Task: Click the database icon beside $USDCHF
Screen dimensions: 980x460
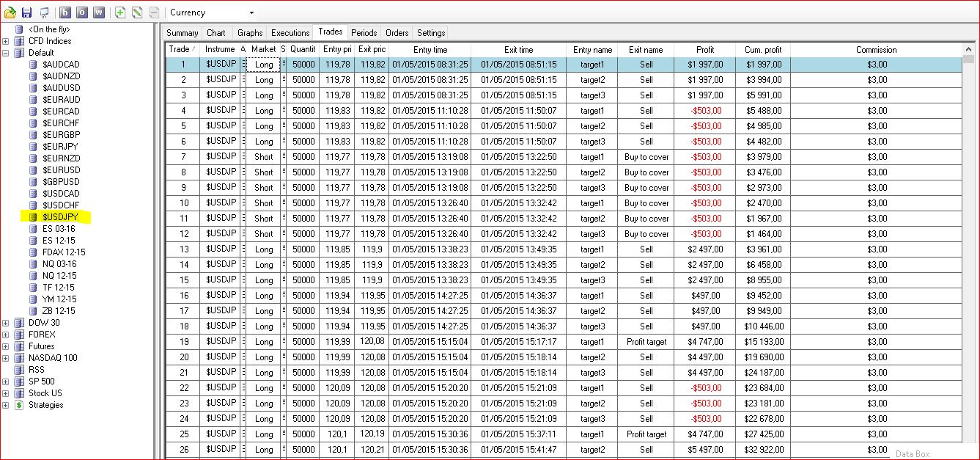Action: pos(33,205)
